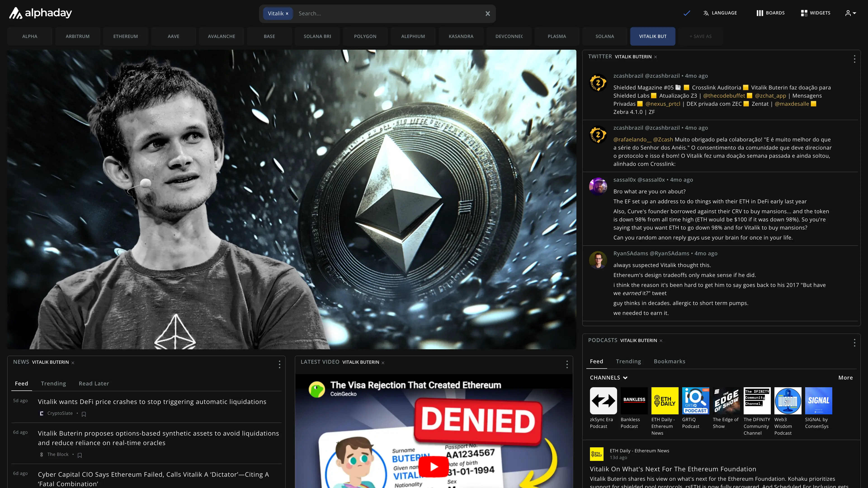Switch to the Avalanche board tab
Screen dimensions: 868x488
click(x=221, y=36)
